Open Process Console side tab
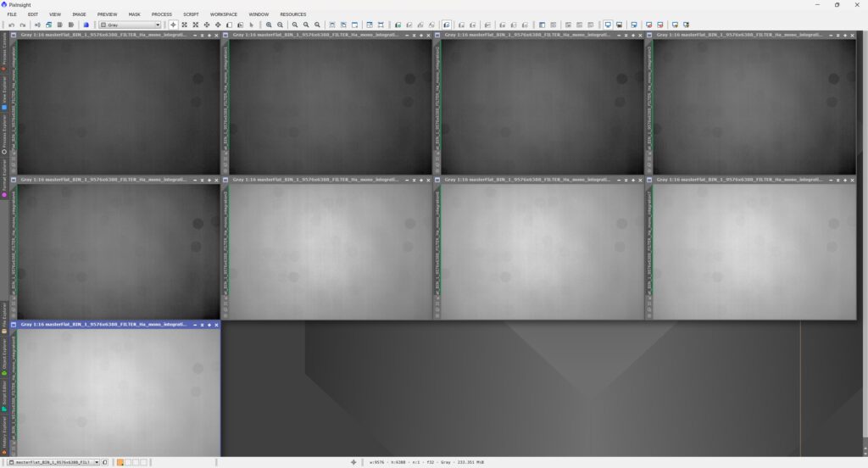 [4, 52]
